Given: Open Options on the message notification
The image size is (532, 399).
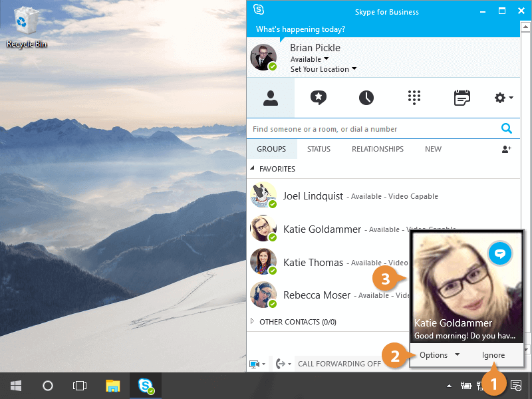Looking at the screenshot, I should (439, 355).
